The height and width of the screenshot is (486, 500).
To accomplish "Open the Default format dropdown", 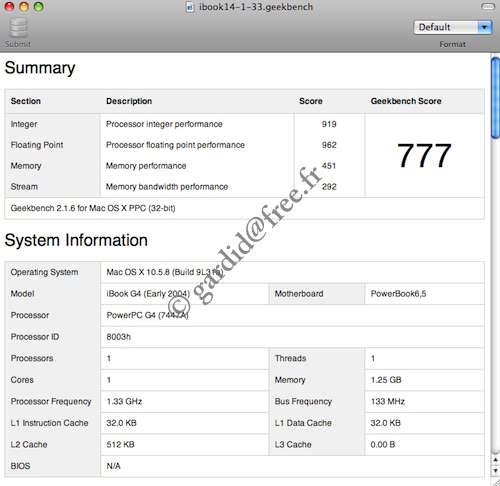I will point(452,27).
